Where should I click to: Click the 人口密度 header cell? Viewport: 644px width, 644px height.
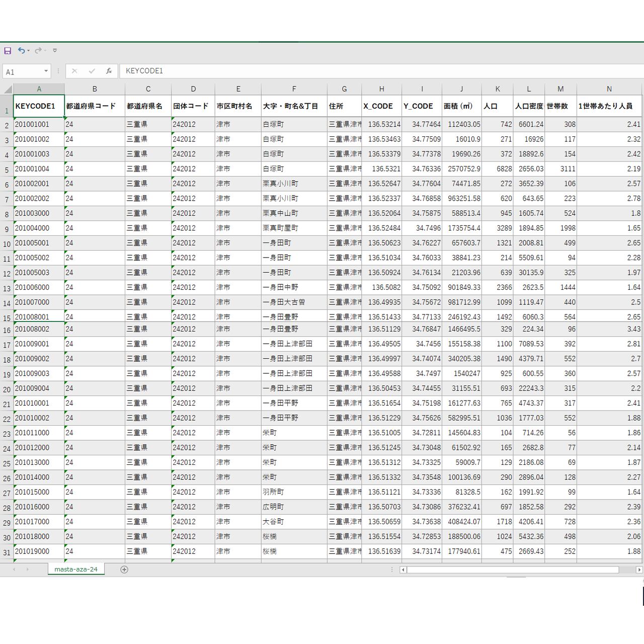(x=529, y=106)
